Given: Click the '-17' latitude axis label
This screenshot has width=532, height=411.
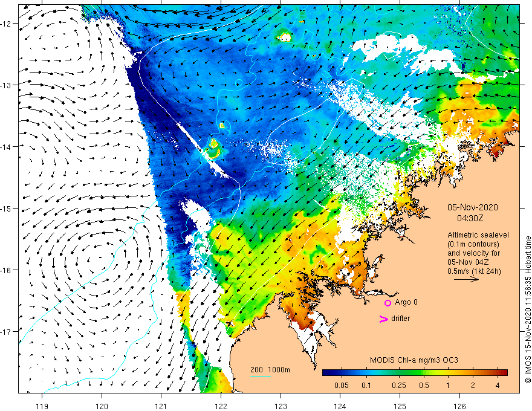Looking at the screenshot, I should click(x=6, y=331).
